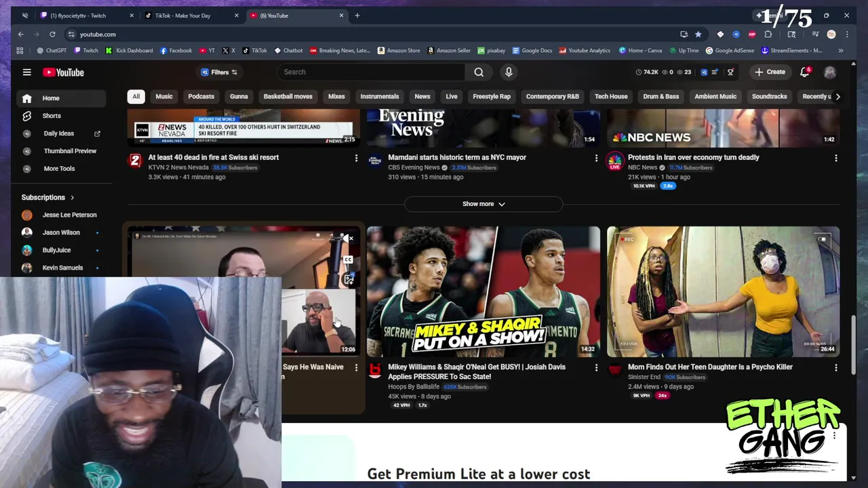The height and width of the screenshot is (488, 868).
Task: Open Chrome three-dot menu
Action: click(847, 34)
